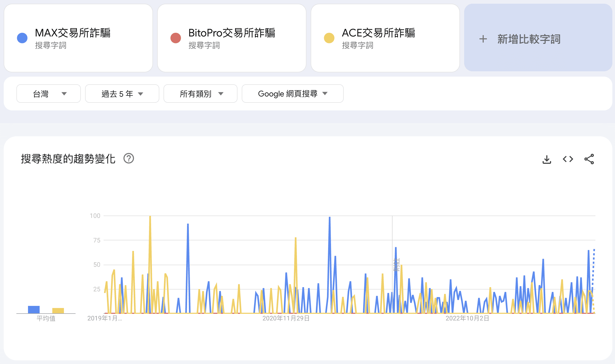
Task: Edit the MAX交易所詐騙 search term card
Action: pos(78,38)
